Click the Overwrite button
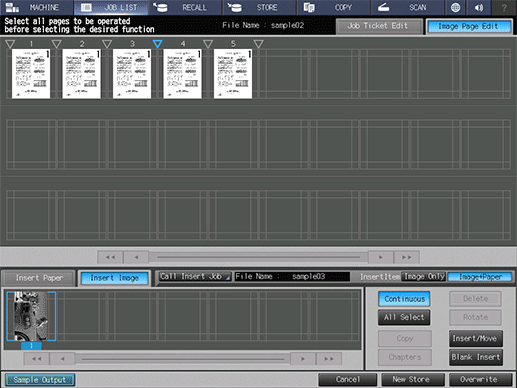The width and height of the screenshot is (517, 388). [x=480, y=379]
